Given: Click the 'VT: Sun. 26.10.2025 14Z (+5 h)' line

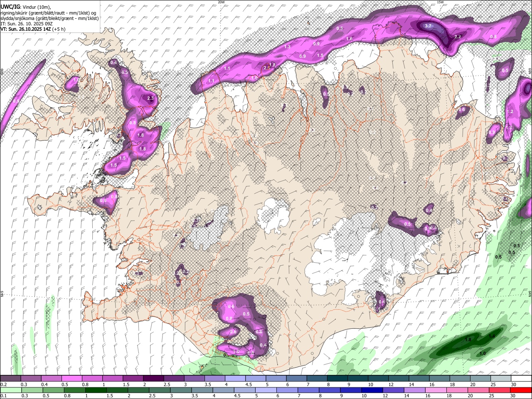Looking at the screenshot, I should (x=33, y=29).
